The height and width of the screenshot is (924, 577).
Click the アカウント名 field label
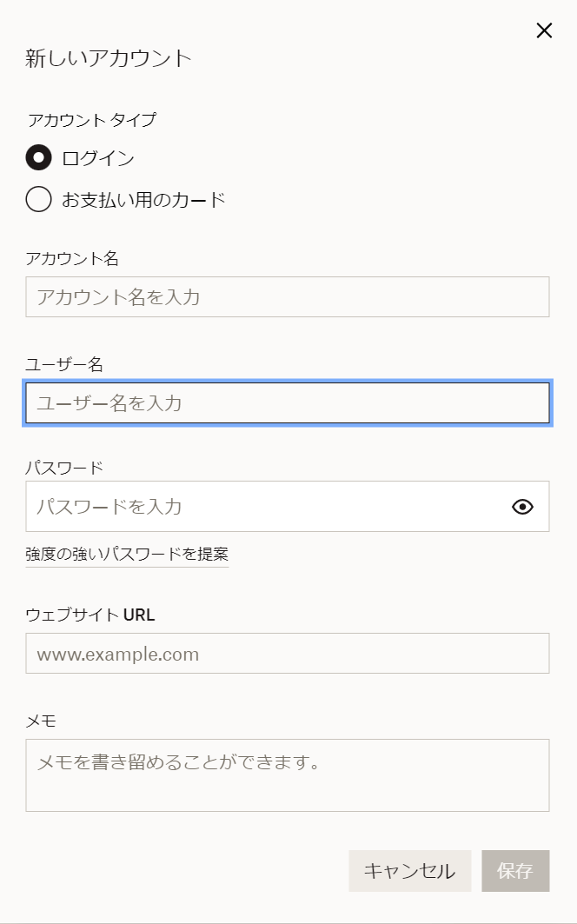tap(72, 258)
